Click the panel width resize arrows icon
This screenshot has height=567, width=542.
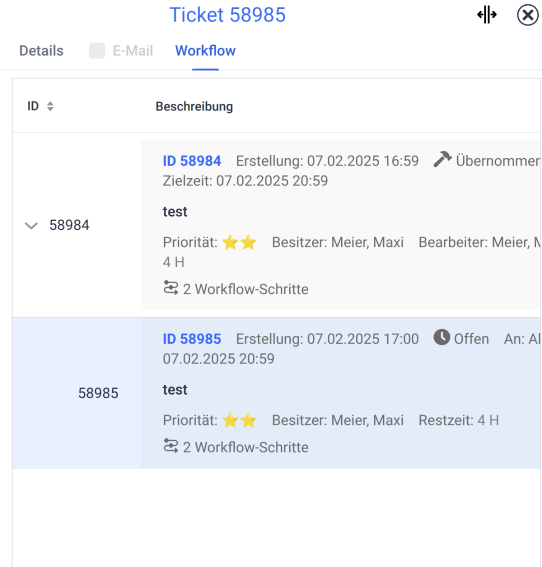[x=487, y=15]
